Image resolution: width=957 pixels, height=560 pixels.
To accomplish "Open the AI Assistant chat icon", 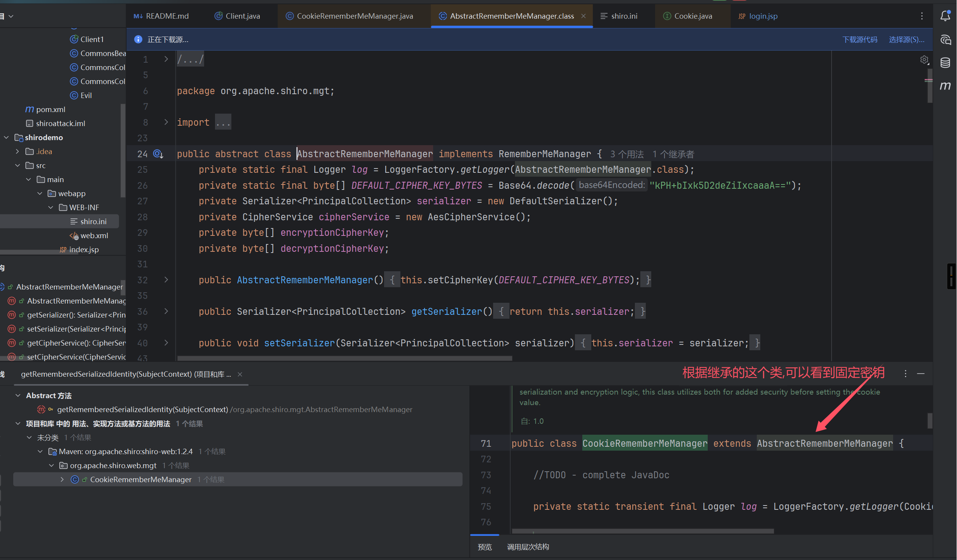I will click(x=945, y=40).
